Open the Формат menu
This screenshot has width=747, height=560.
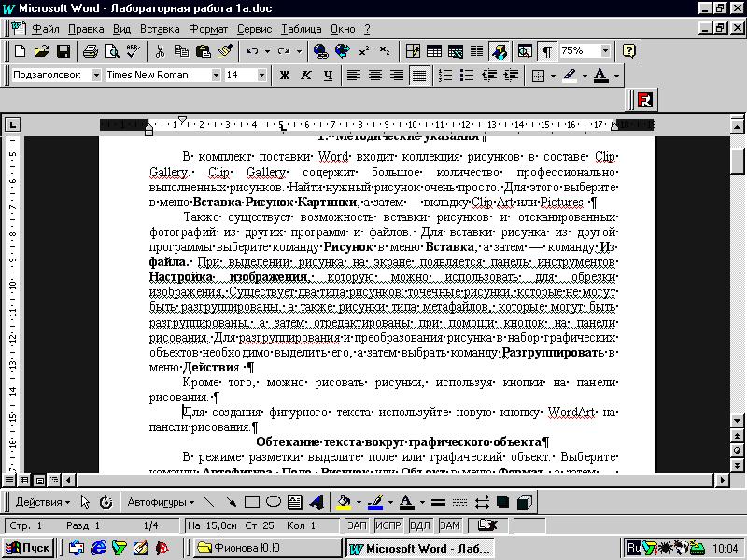click(208, 29)
